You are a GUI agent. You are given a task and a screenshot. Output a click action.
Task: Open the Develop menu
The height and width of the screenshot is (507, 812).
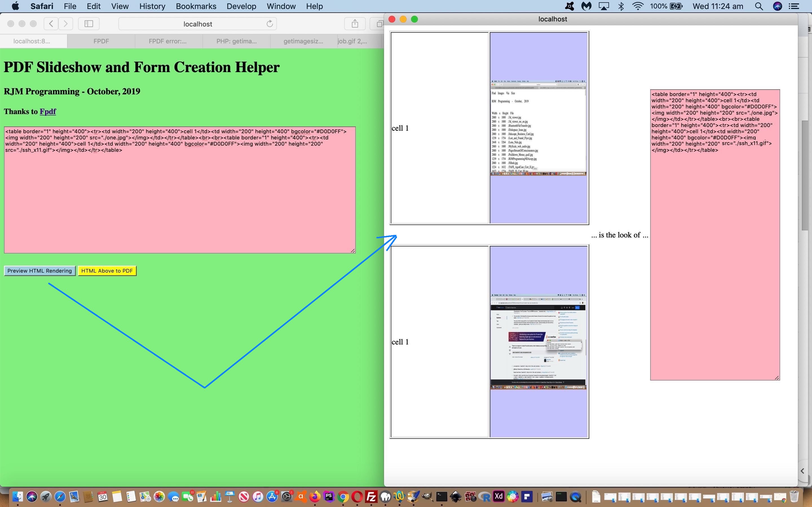pyautogui.click(x=241, y=6)
